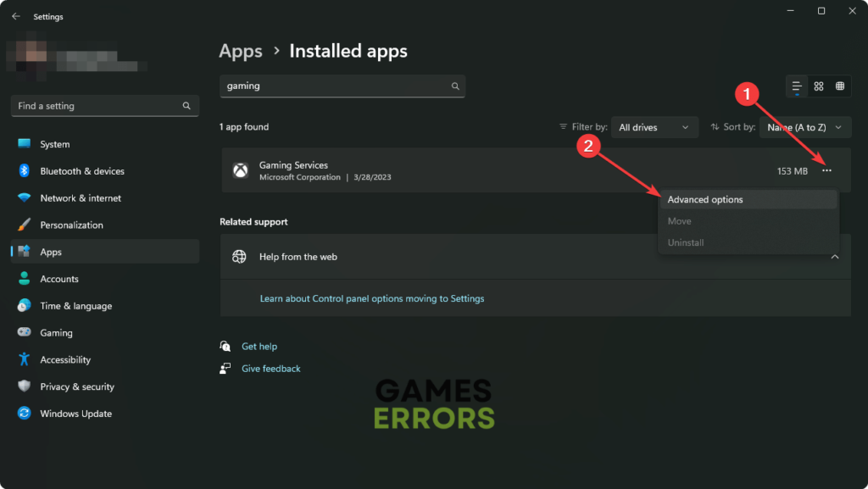Click inside the gaming search field
868x489 pixels.
pyautogui.click(x=339, y=86)
